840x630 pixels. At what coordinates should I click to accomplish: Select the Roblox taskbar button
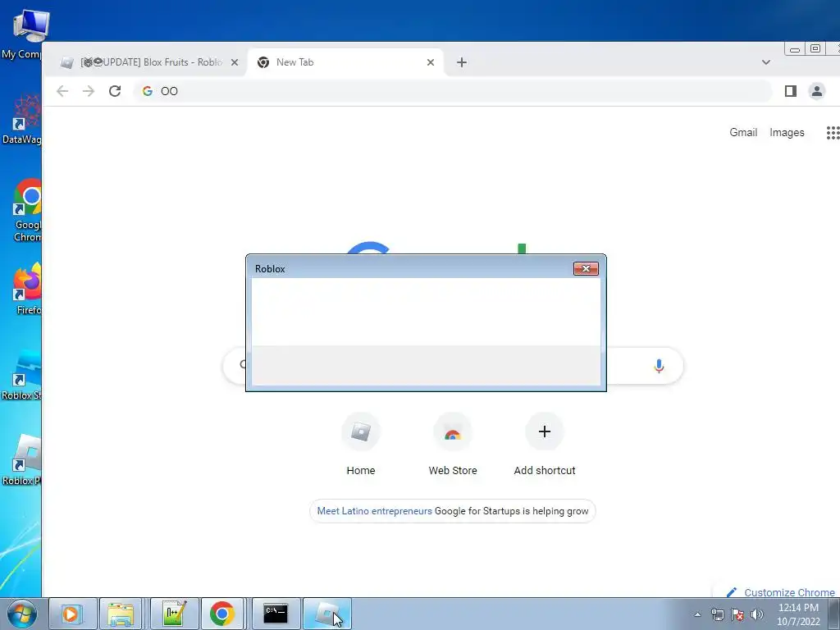(x=327, y=614)
